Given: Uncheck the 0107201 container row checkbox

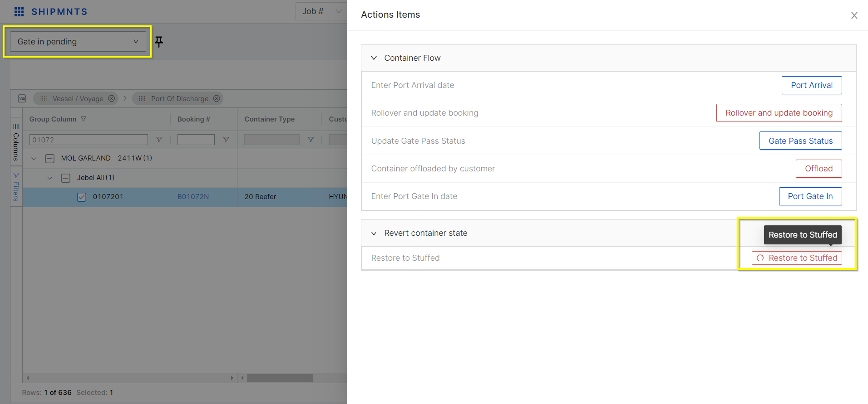Looking at the screenshot, I should pyautogui.click(x=82, y=197).
